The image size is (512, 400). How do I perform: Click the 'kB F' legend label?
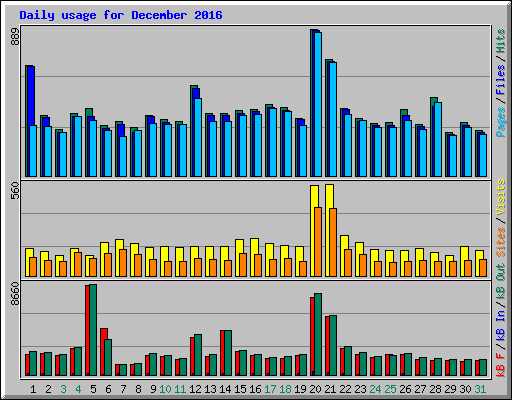click(500, 364)
